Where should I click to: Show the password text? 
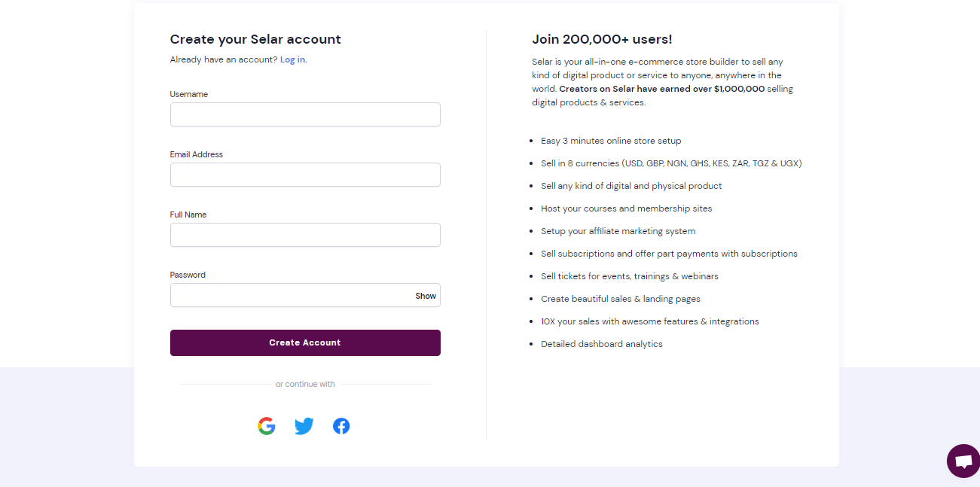[x=425, y=295]
